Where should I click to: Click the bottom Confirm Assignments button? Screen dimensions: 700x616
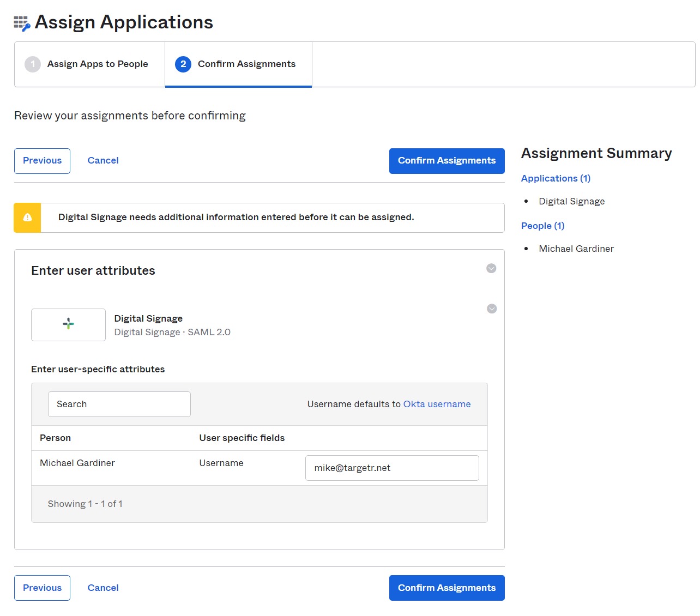coord(447,588)
